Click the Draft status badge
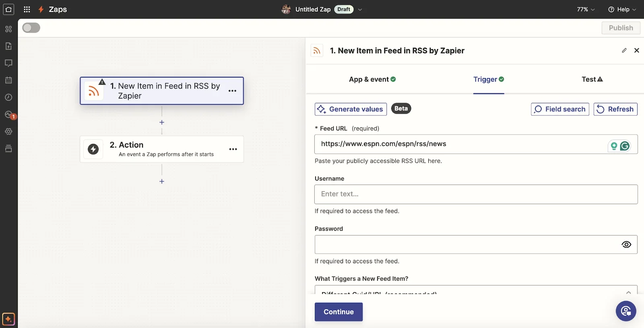The height and width of the screenshot is (328, 644). tap(344, 9)
